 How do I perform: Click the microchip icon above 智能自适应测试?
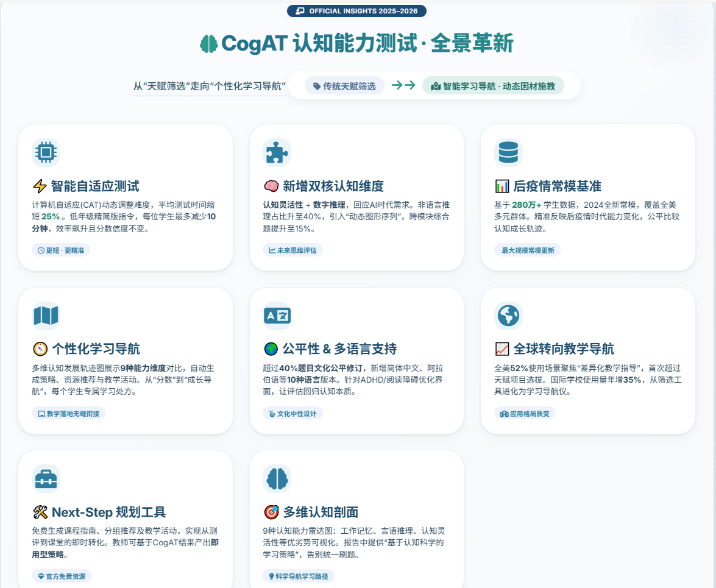click(x=46, y=152)
